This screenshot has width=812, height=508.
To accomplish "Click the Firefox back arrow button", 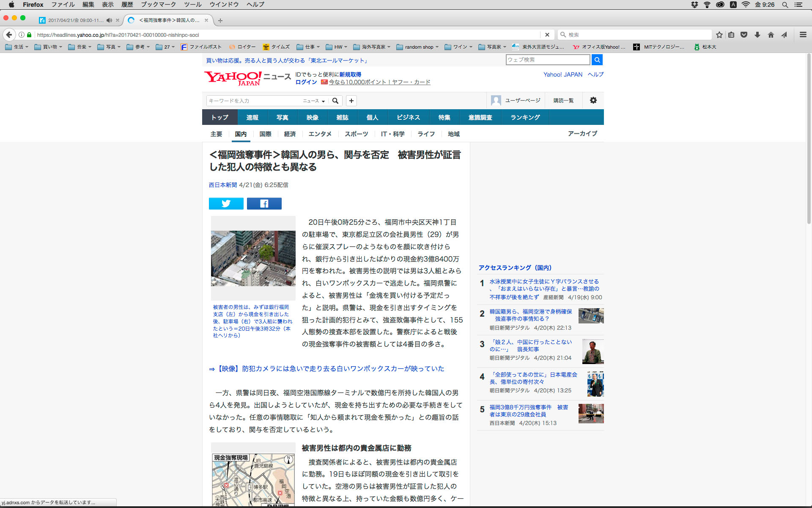I will [9, 35].
